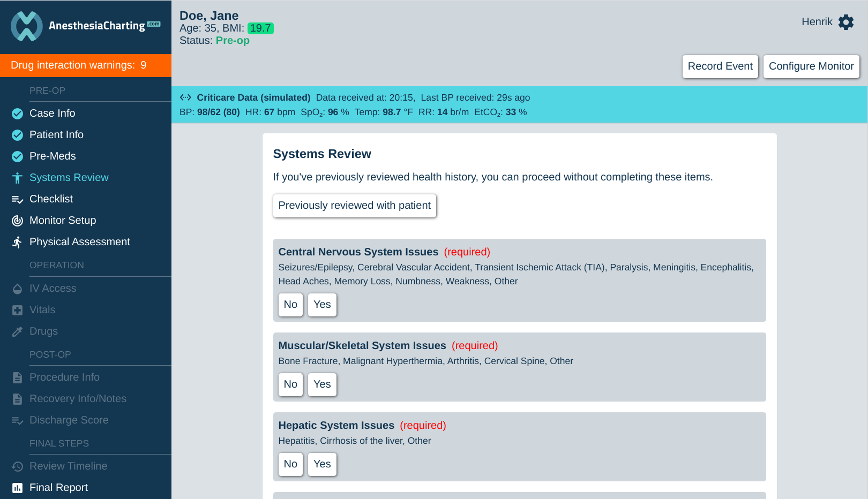Image resolution: width=868 pixels, height=499 pixels.
Task: Click the Case Info checkmark icon
Action: (x=18, y=114)
